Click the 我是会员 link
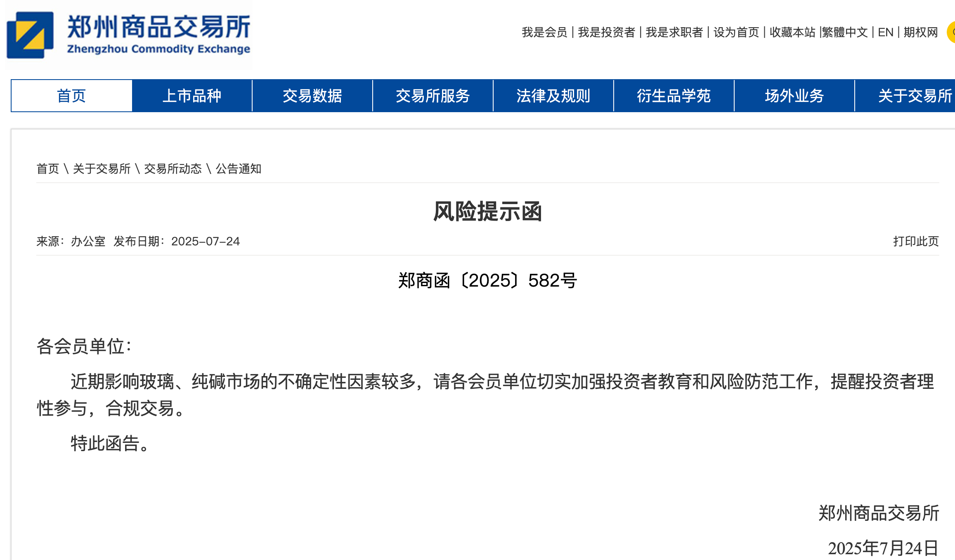The height and width of the screenshot is (560, 955). pyautogui.click(x=544, y=32)
